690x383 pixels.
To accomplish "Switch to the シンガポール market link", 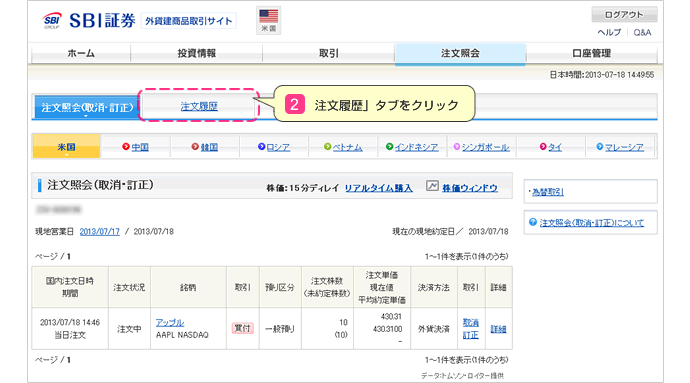I will pos(485,147).
